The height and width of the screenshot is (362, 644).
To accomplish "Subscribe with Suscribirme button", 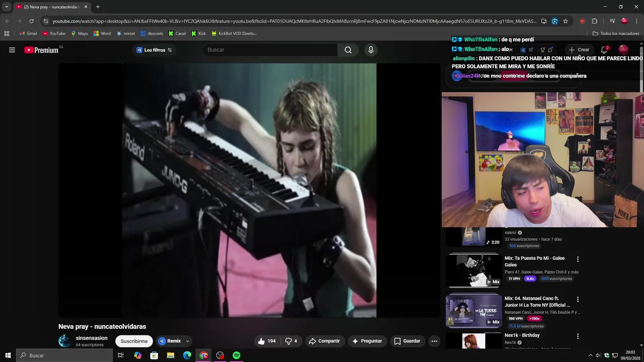I will [134, 341].
